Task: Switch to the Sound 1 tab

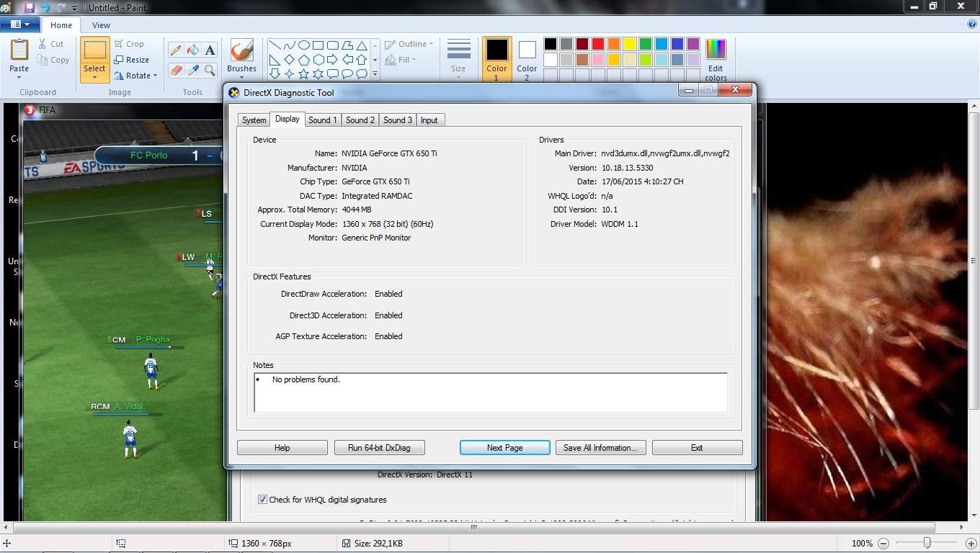Action: pyautogui.click(x=322, y=120)
